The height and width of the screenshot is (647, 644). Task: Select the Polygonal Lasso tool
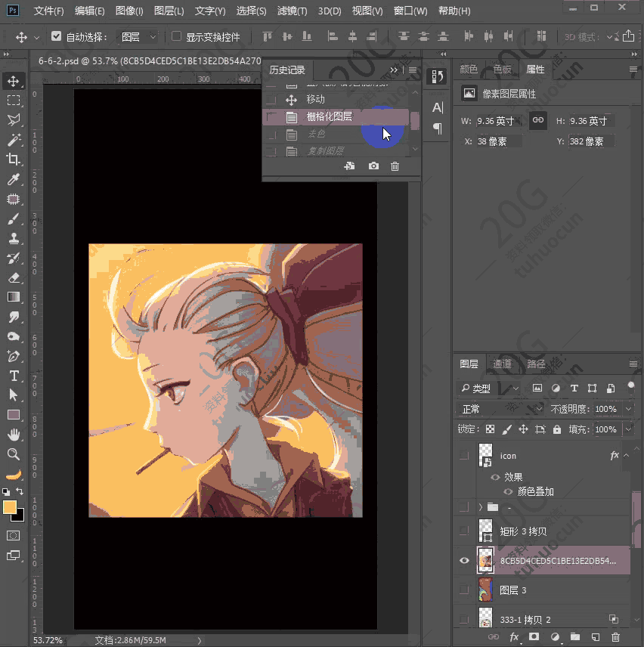[x=13, y=120]
